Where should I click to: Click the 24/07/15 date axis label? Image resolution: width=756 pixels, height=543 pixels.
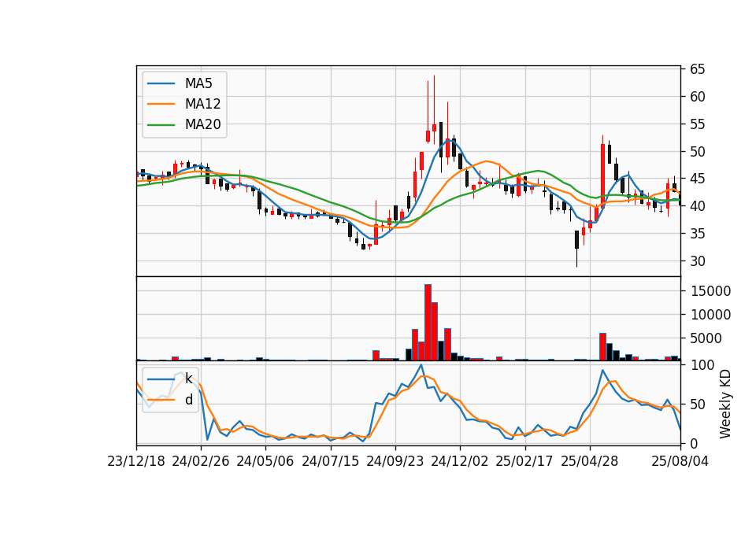pyautogui.click(x=330, y=461)
